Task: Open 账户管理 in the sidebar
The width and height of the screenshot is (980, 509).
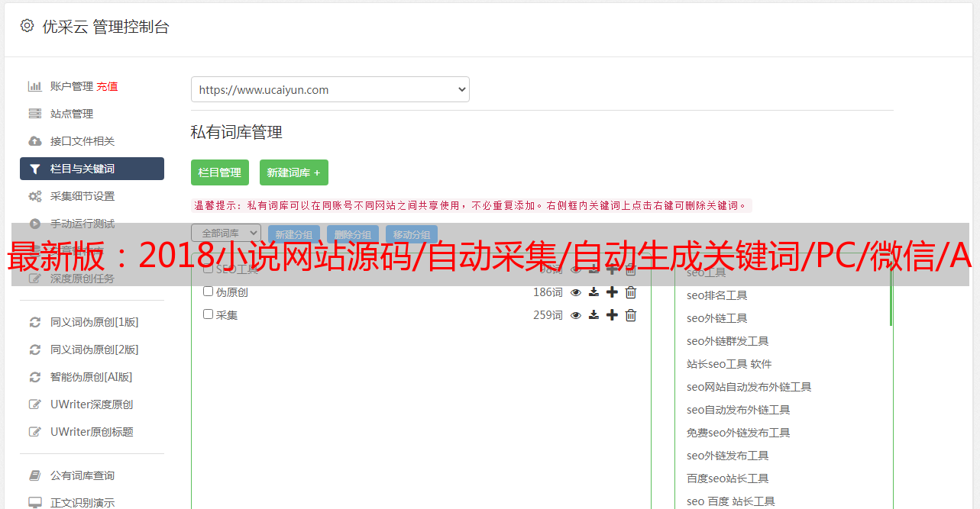Action: [72, 86]
